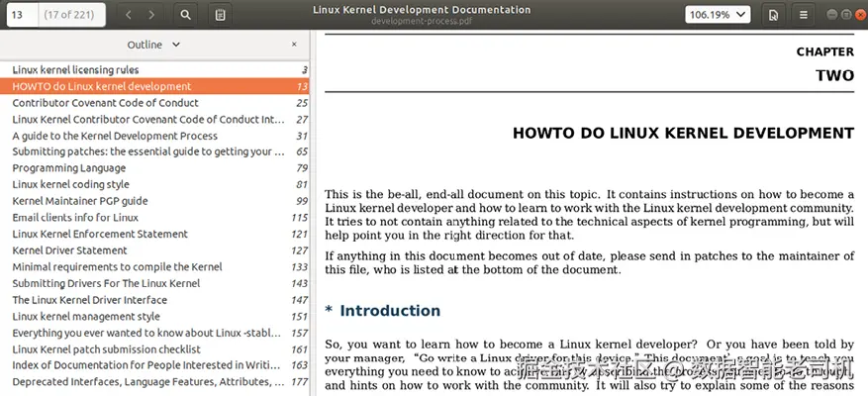Click the page number 99 in outline

coord(302,201)
